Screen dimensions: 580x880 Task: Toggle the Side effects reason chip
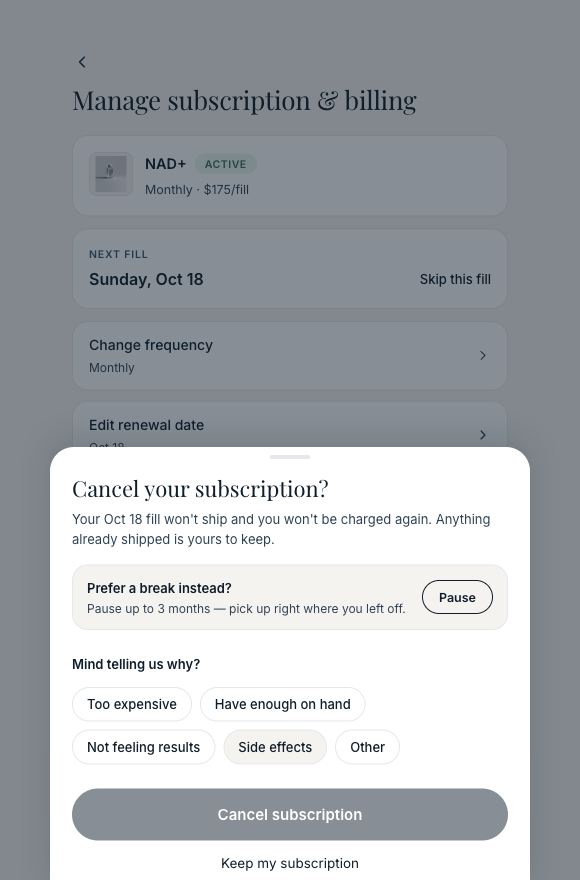275,747
